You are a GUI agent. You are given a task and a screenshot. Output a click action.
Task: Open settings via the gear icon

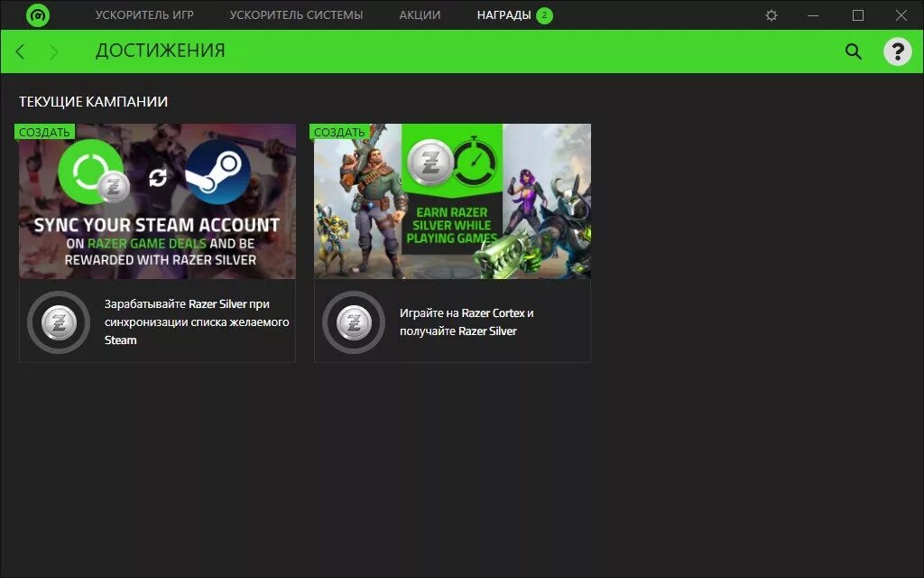772,15
